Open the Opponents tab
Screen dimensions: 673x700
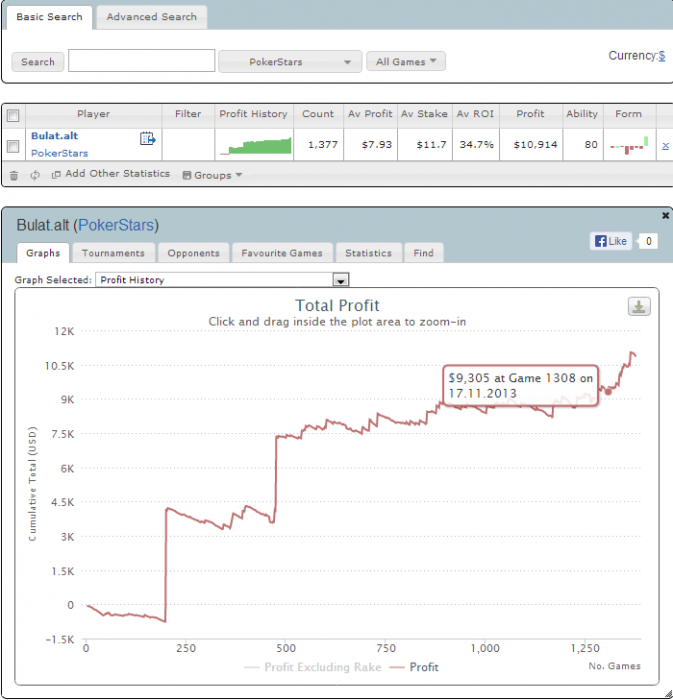tap(193, 253)
